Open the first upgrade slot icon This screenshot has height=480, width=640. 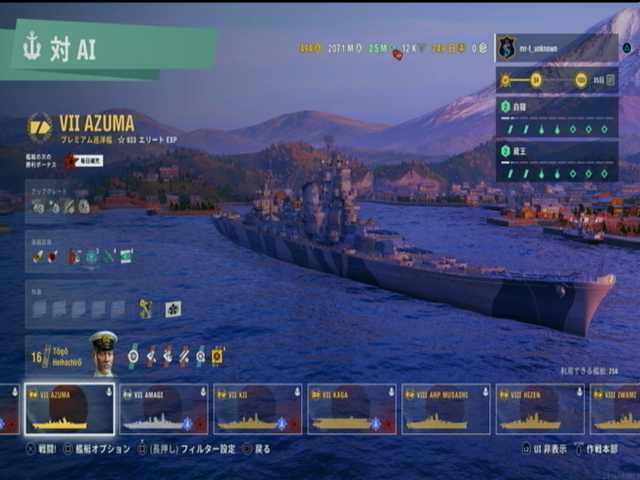click(38, 207)
